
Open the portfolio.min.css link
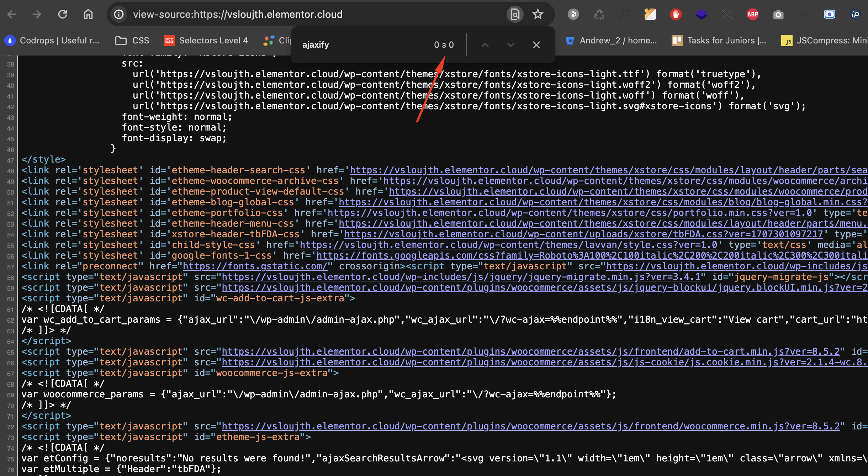pos(570,213)
